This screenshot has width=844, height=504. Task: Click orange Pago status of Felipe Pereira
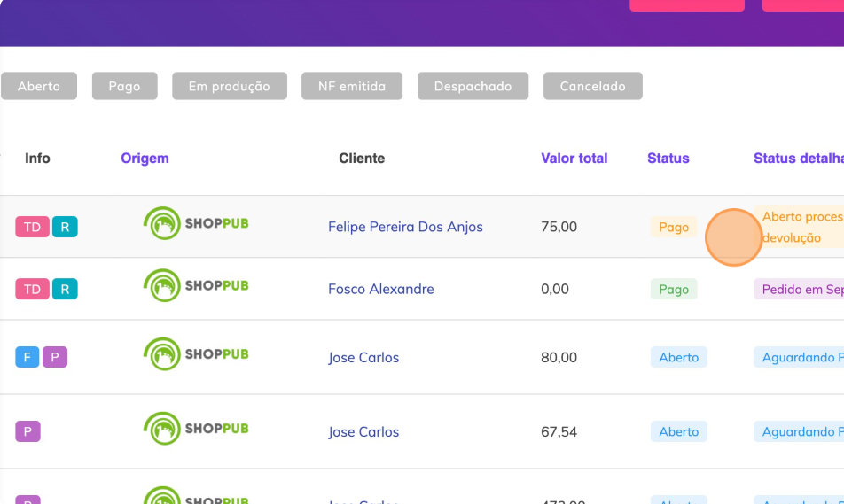coord(674,227)
